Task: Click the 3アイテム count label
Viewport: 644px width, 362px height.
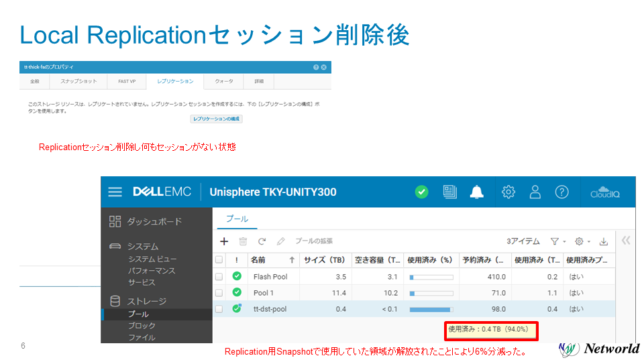Action: pyautogui.click(x=523, y=241)
